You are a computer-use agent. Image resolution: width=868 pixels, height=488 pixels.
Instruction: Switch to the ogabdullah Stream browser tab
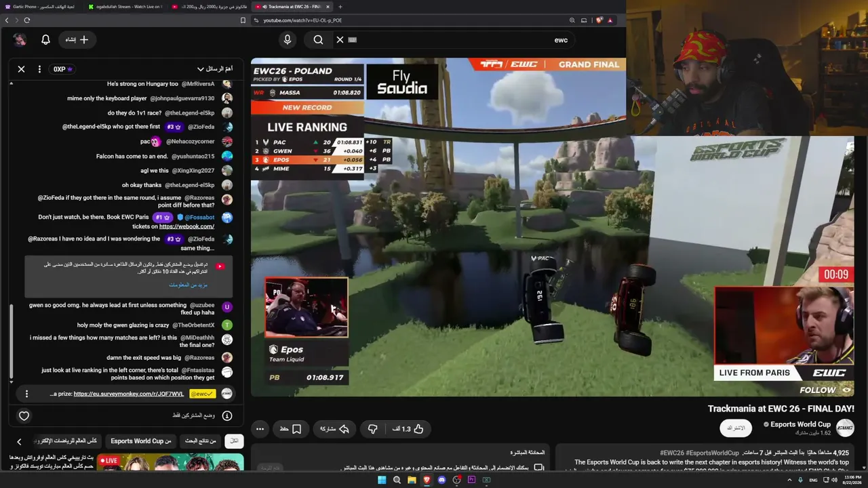click(x=124, y=7)
